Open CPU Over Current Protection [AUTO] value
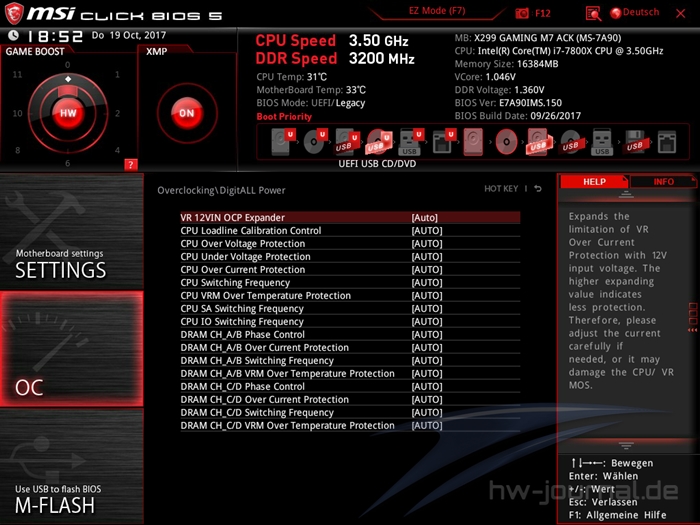Image resolution: width=700 pixels, height=525 pixels. [427, 269]
